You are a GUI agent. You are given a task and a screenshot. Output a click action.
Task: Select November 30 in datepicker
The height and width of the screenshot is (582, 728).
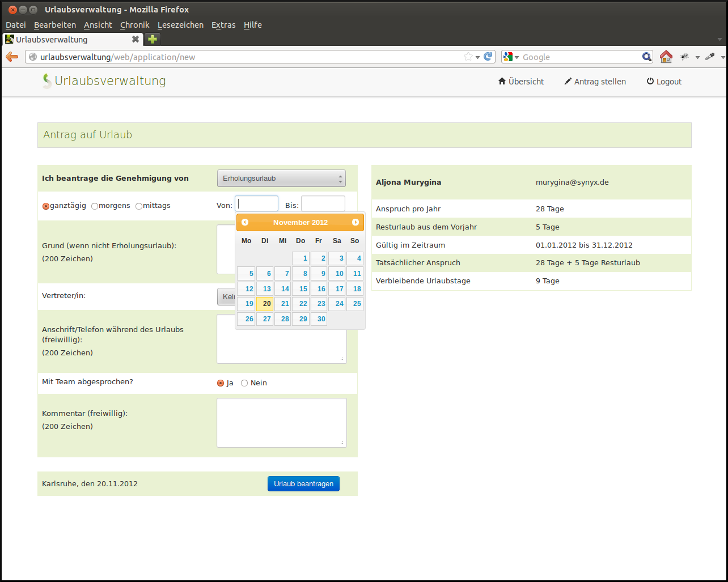[319, 319]
